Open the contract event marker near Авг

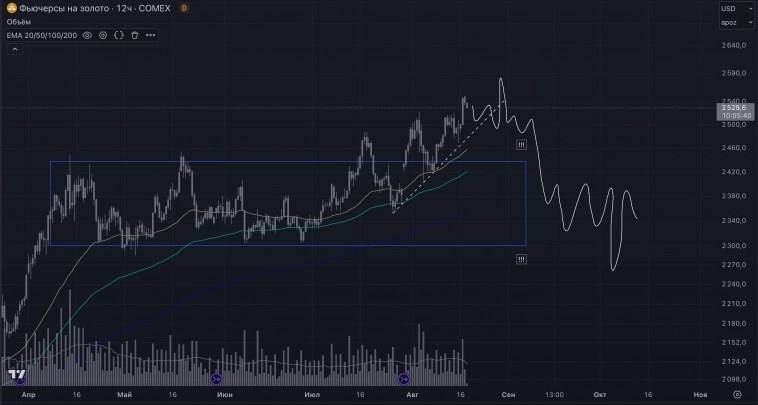404,379
